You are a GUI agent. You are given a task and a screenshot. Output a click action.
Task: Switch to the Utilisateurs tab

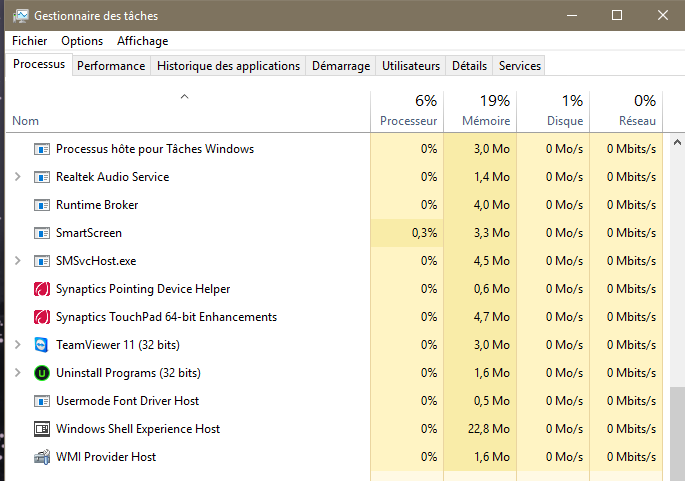(411, 66)
